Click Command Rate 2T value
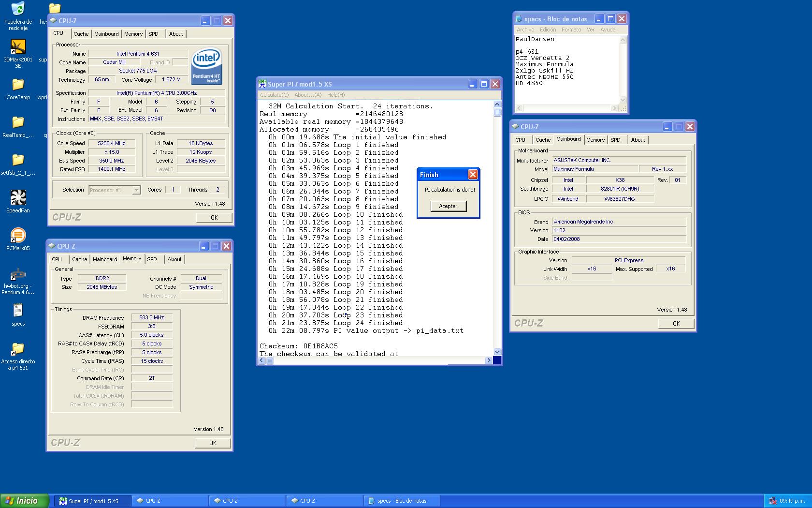The image size is (812, 508). [x=152, y=378]
